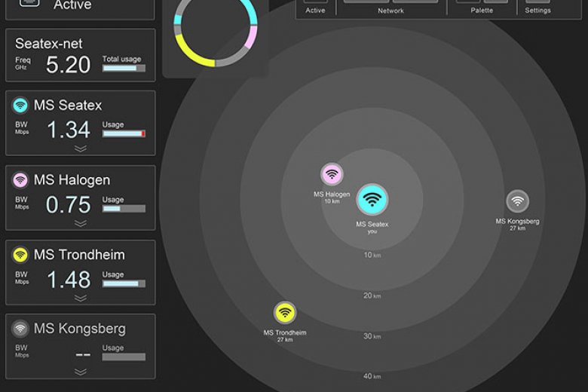This screenshot has height=392, width=588.
Task: Select the cyan MS Seatex node on the radar
Action: coord(372,200)
